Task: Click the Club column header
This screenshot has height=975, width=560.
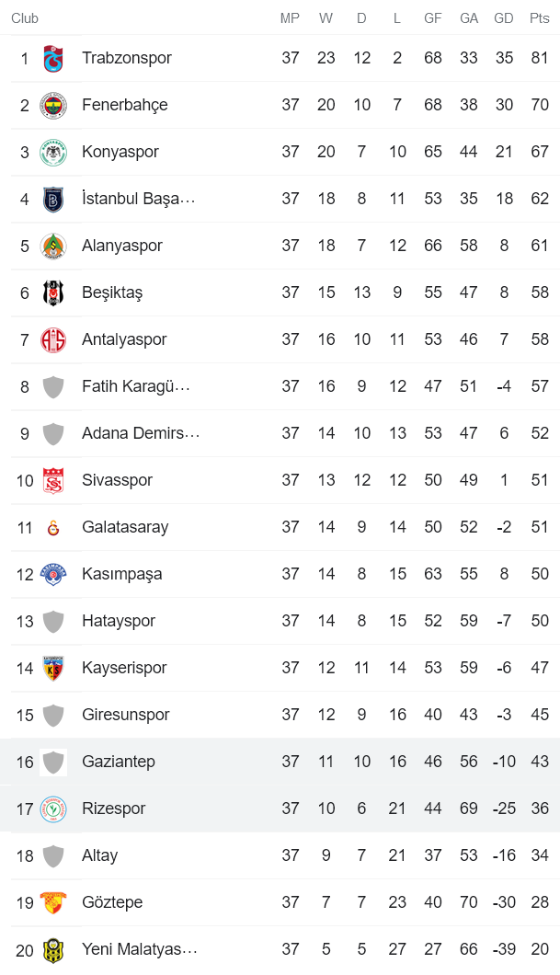Action: 25,17
